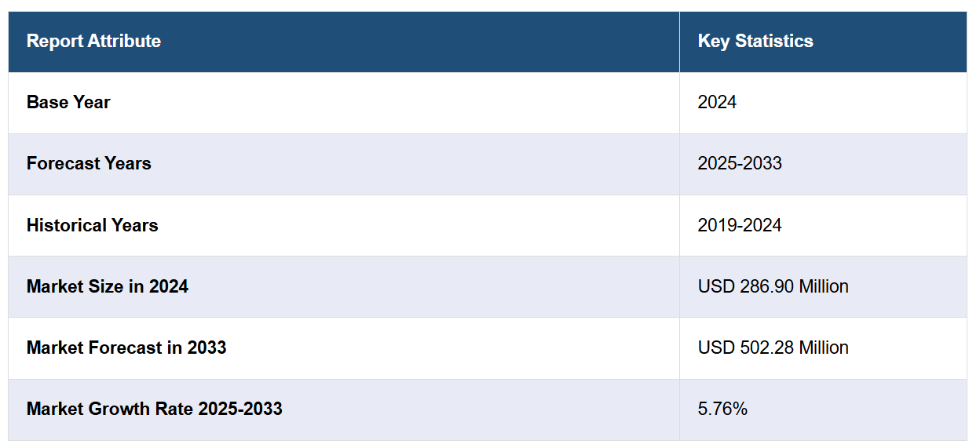980x444 pixels.
Task: Select the Market Forecast in 2033 label
Action: pyautogui.click(x=126, y=348)
